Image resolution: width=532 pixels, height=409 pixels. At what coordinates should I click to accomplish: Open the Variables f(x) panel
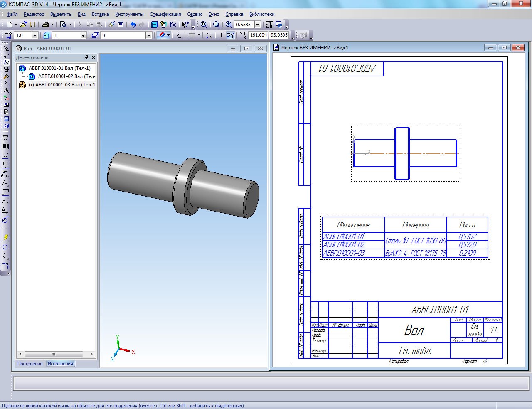(173, 25)
